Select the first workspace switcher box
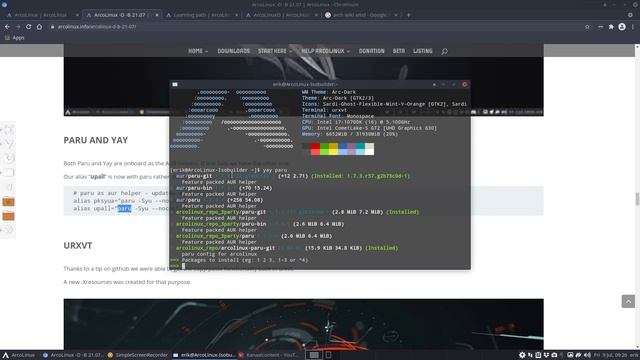Screen dimensions: 640x360 pos(314,355)
